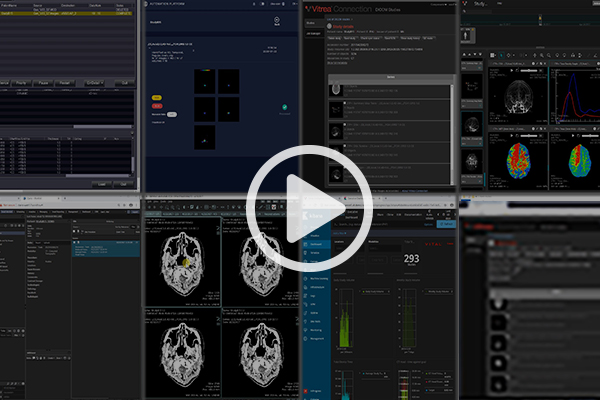The height and width of the screenshot is (400, 600).
Task: Click the circular icon atop automation platform
Action: tap(276, 19)
